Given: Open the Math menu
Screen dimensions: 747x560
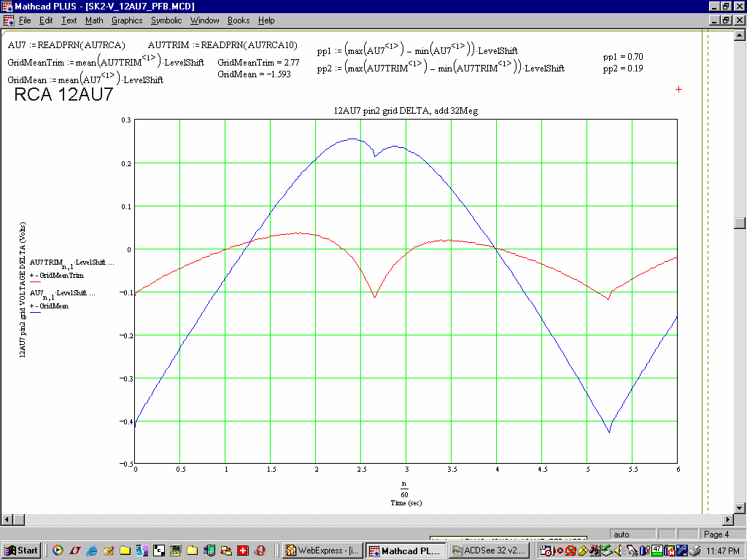Looking at the screenshot, I should pyautogui.click(x=94, y=20).
